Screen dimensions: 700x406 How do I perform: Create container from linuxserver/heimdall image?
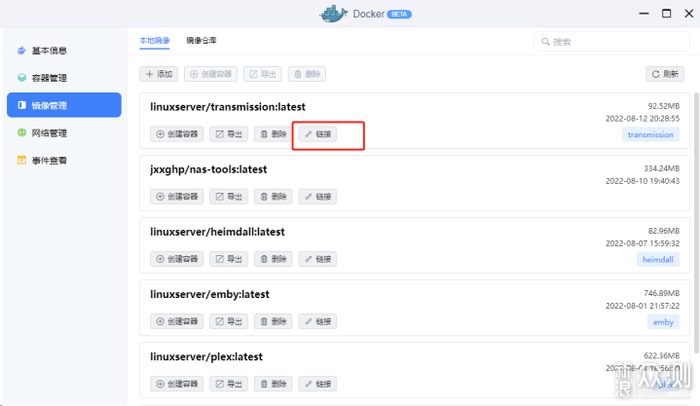177,259
